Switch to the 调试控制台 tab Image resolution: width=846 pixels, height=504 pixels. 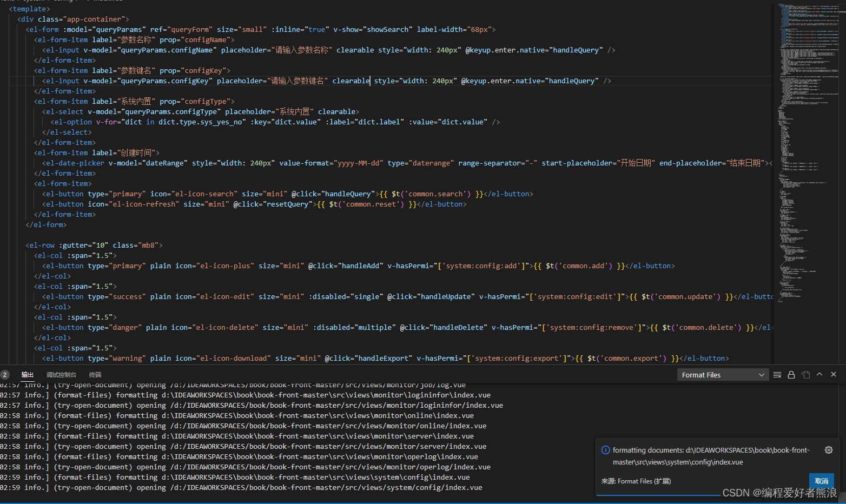click(61, 375)
